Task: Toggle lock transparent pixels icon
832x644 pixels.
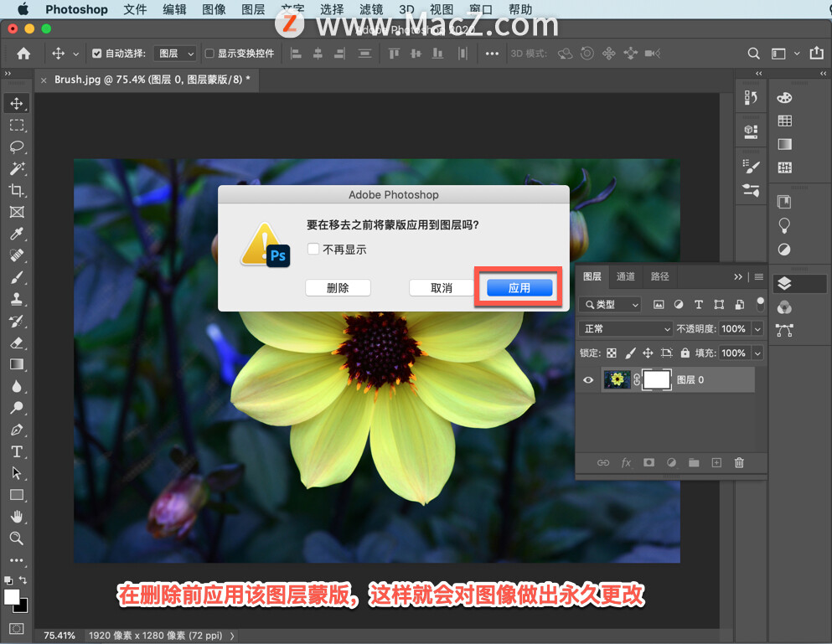Action: (612, 353)
